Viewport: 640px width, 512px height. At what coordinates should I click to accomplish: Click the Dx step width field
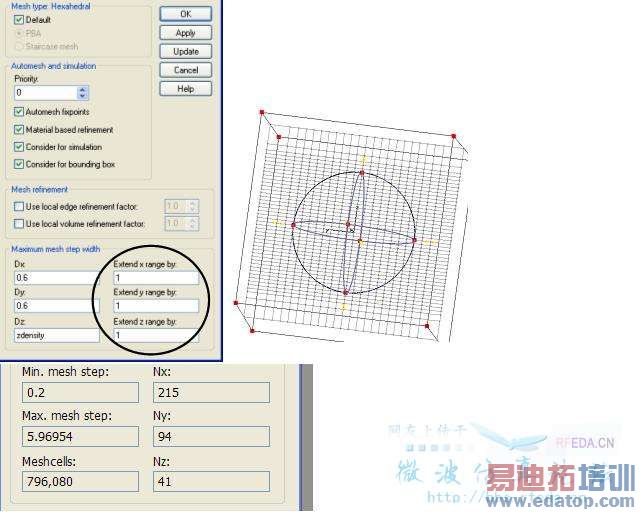57,278
